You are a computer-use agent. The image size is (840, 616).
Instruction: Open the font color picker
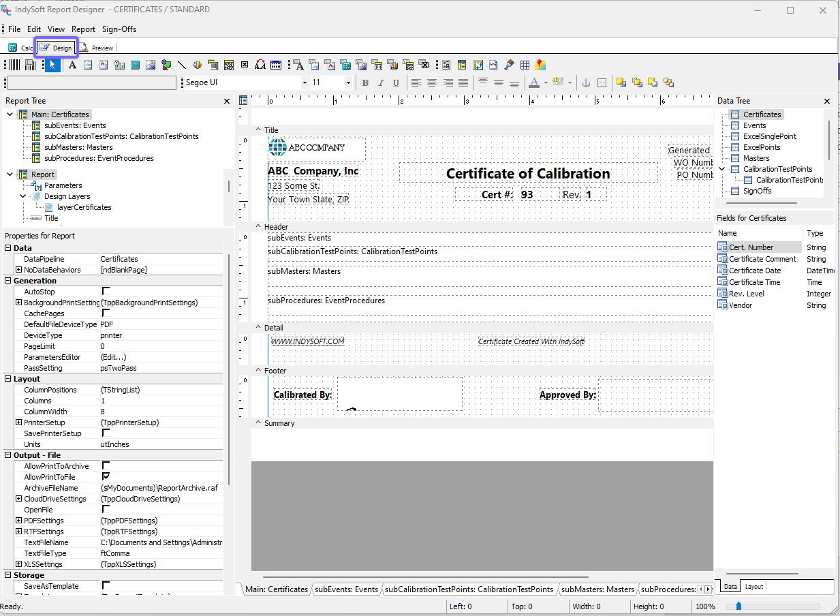click(546, 82)
